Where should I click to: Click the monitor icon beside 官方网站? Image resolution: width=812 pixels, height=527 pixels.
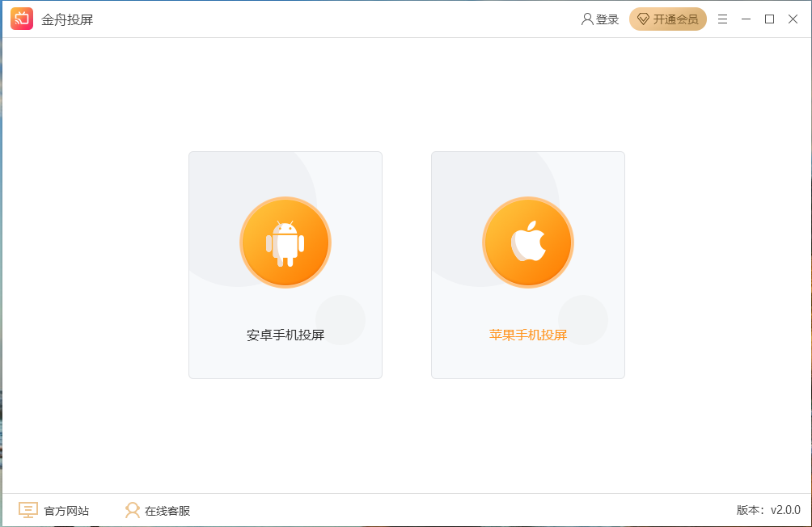pyautogui.click(x=27, y=509)
